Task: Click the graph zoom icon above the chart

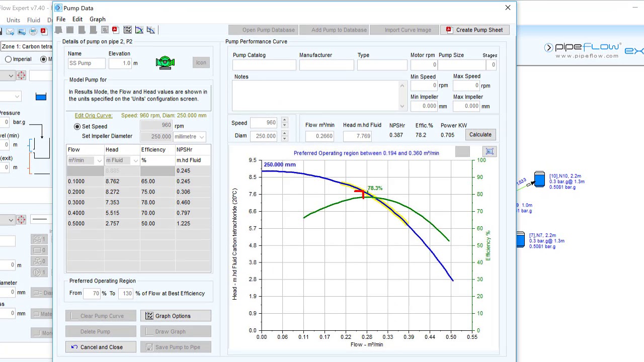Action: 490,151
